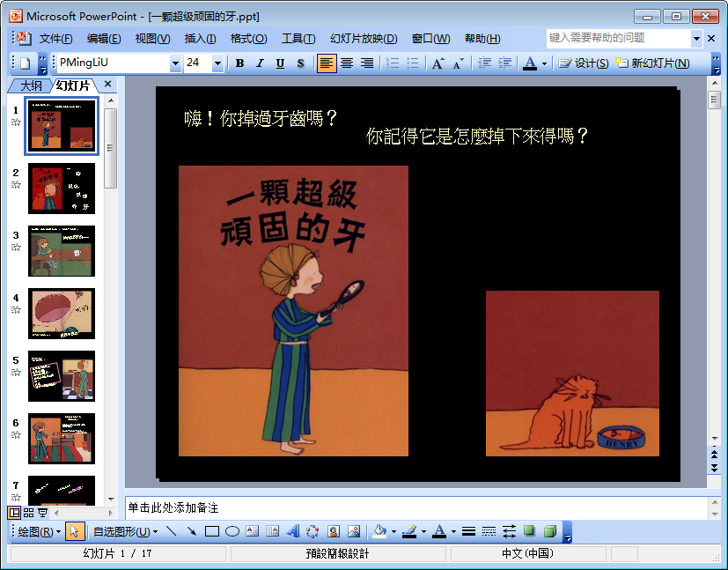Select the object selection arrow tool
Image resolution: width=728 pixels, height=570 pixels.
click(x=75, y=531)
